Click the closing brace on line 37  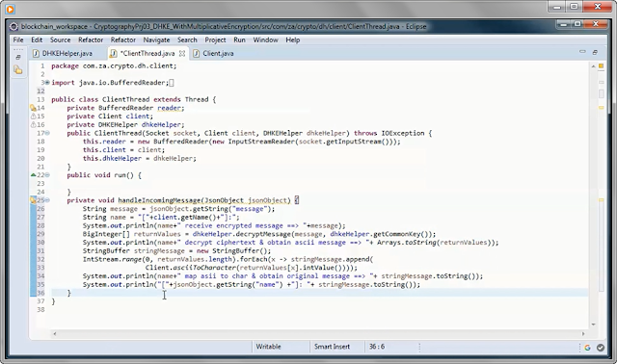(x=54, y=301)
